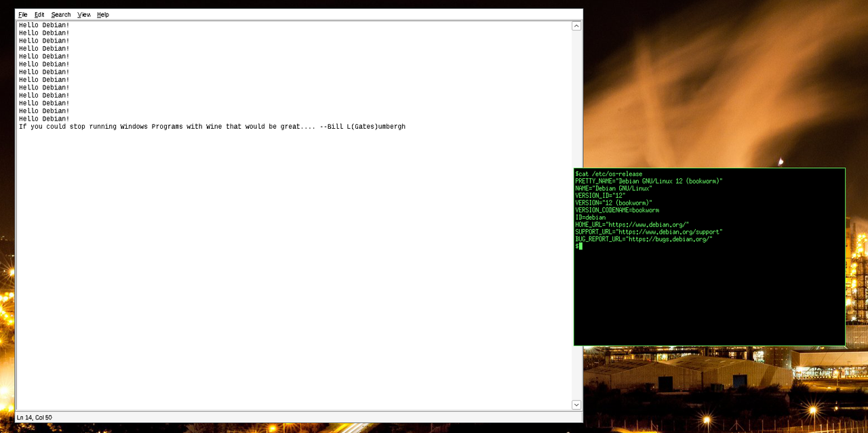The height and width of the screenshot is (433, 868).
Task: Click the SUPPORT_URL line in the terminal
Action: 649,232
